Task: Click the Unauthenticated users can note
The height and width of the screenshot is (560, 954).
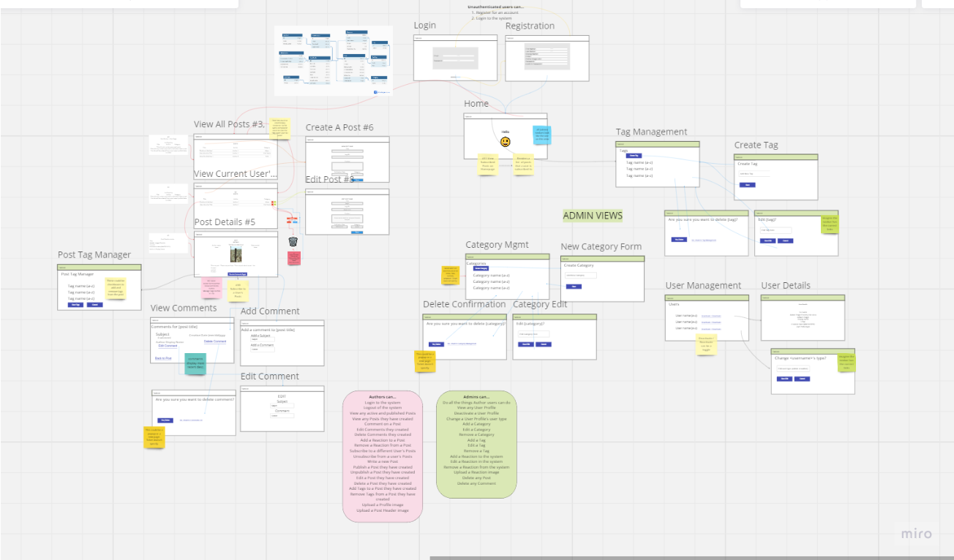Action: click(496, 12)
